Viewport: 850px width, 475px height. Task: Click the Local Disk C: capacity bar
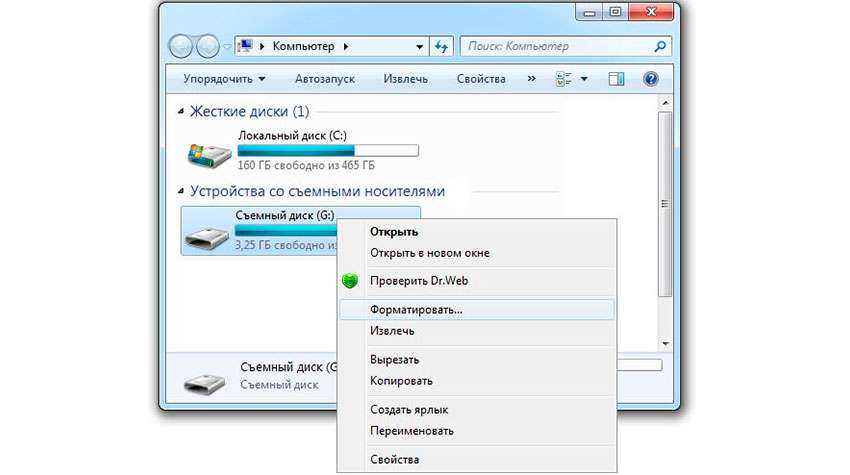point(327,150)
